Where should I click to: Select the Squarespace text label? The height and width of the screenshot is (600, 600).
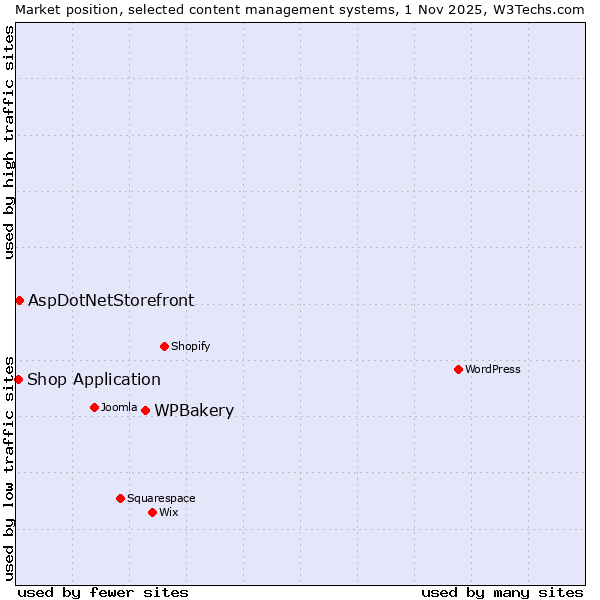tap(161, 498)
